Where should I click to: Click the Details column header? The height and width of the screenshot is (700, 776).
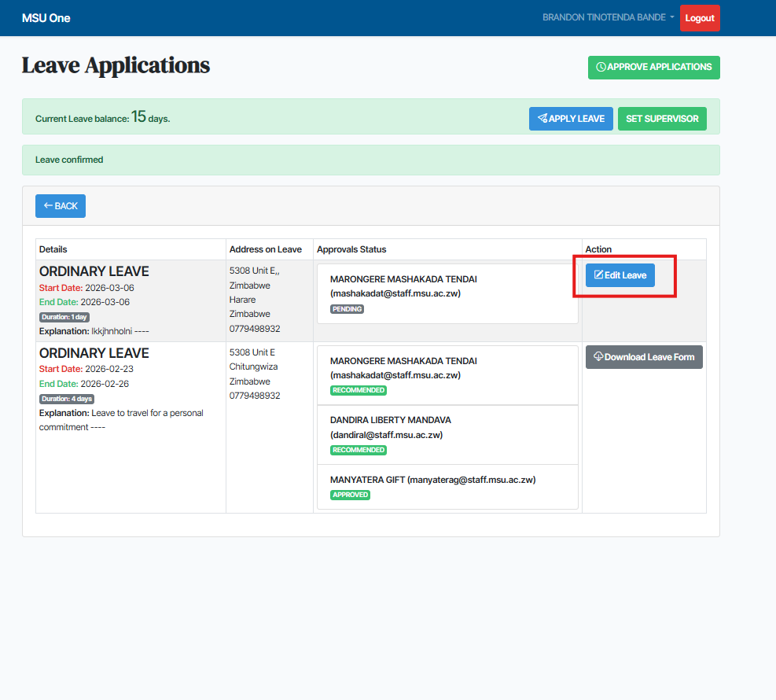53,249
